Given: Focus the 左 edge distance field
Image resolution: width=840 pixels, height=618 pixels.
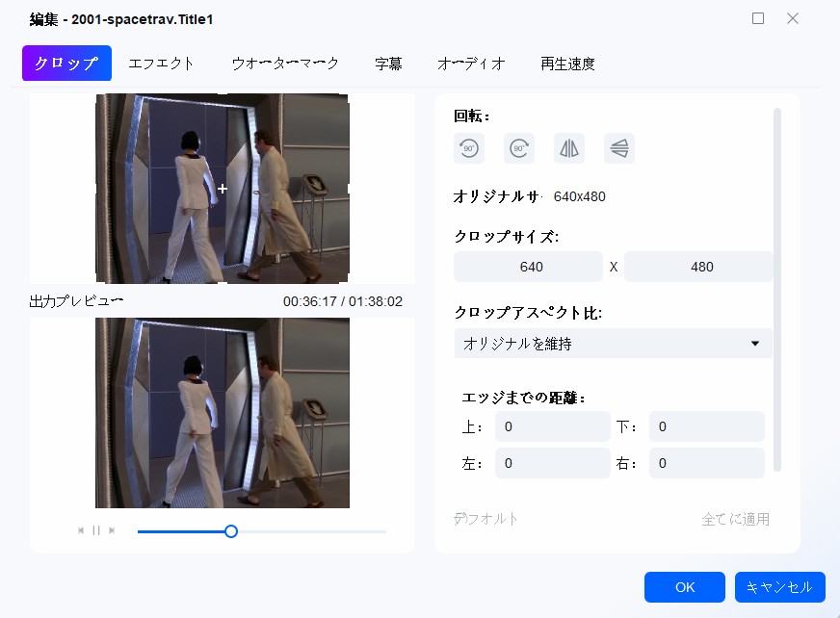Looking at the screenshot, I should pyautogui.click(x=552, y=463).
